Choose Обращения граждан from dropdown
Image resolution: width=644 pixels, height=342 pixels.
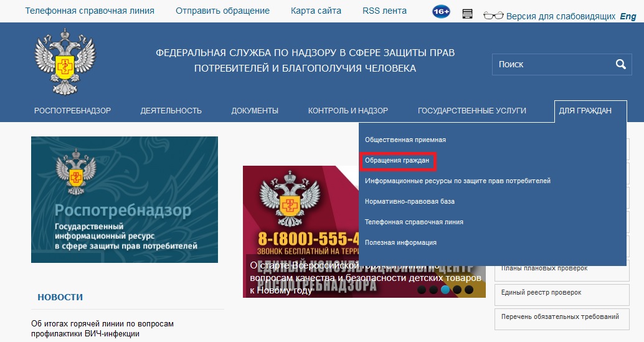[397, 160]
